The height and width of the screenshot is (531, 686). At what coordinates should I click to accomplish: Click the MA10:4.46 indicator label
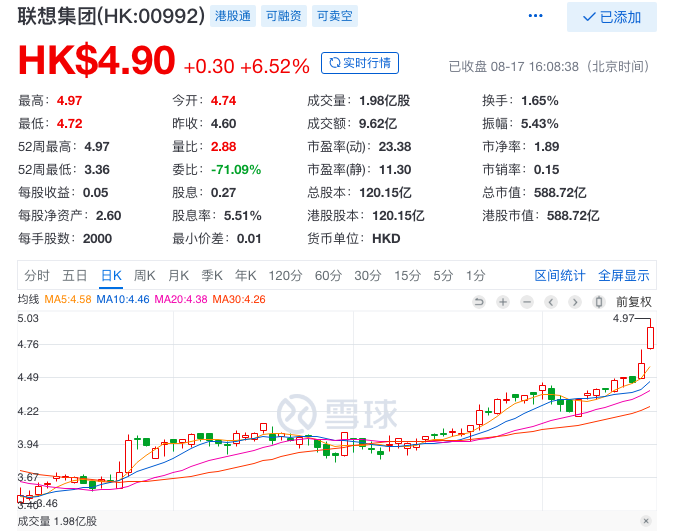[x=123, y=300]
